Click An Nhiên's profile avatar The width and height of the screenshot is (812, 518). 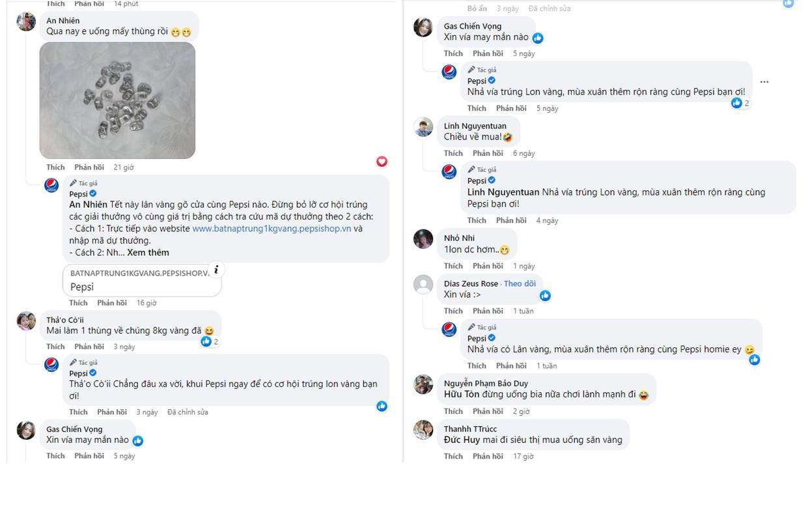[26, 22]
